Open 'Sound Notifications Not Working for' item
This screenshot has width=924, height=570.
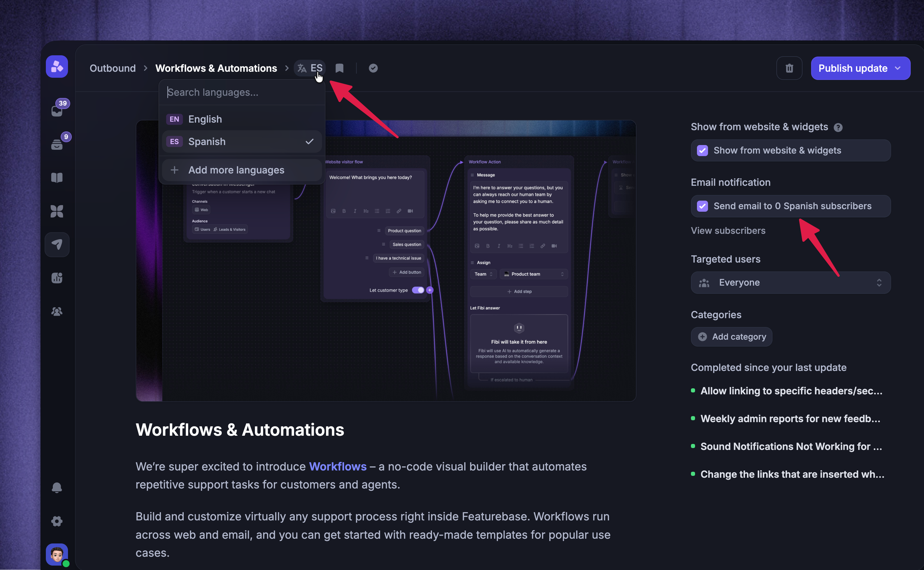[x=791, y=446]
